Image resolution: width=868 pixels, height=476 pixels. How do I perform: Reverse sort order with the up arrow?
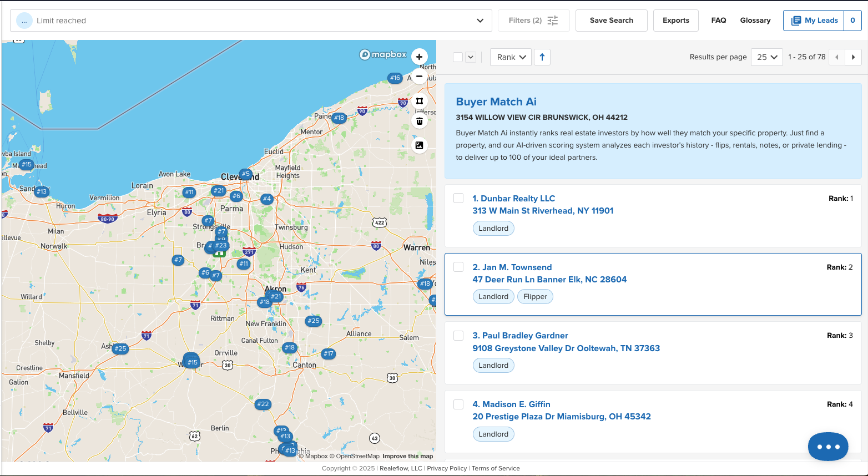click(x=542, y=57)
